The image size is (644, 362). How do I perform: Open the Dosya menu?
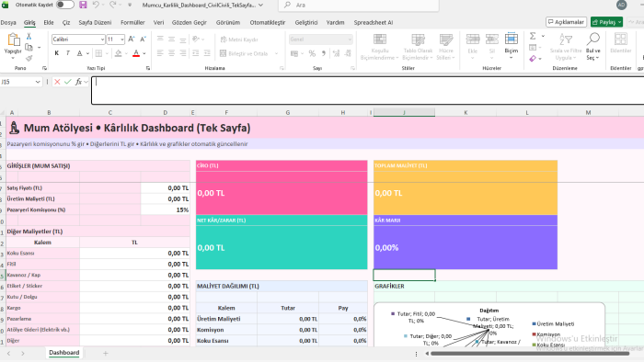(8, 23)
